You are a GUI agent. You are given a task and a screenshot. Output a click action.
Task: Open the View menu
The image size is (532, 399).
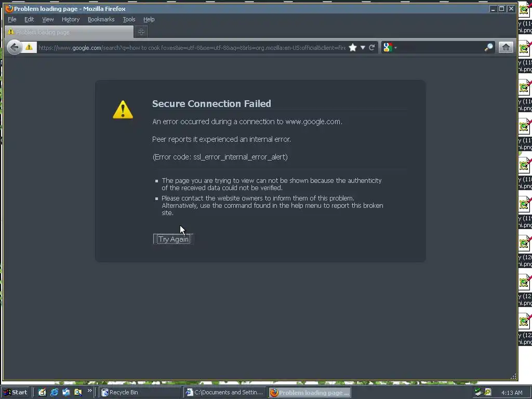point(48,19)
